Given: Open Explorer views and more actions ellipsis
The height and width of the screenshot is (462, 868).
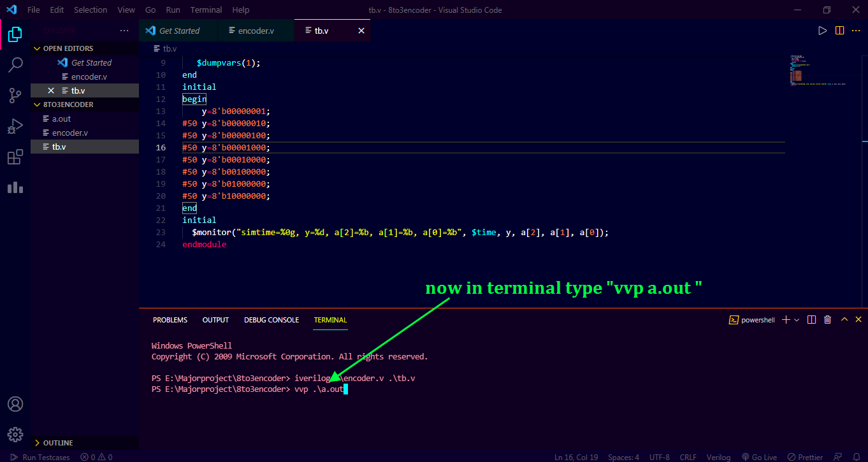Looking at the screenshot, I should [124, 31].
